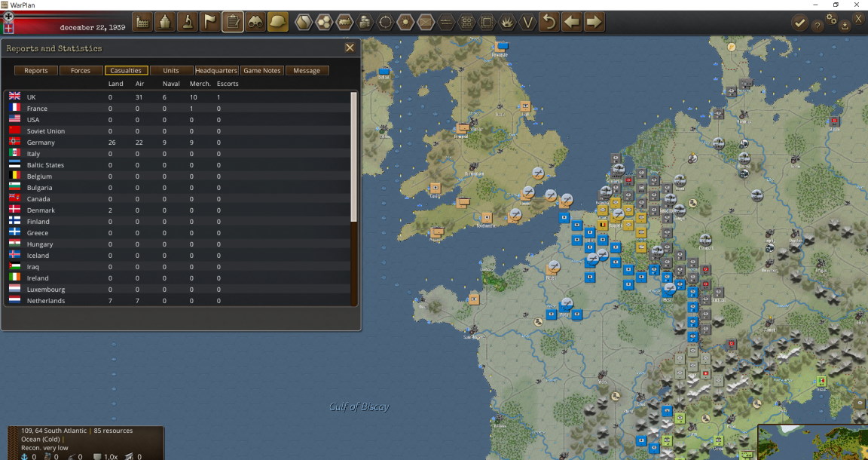868x460 pixels.
Task: Click the minimap thumbnail in corner
Action: [x=812, y=442]
